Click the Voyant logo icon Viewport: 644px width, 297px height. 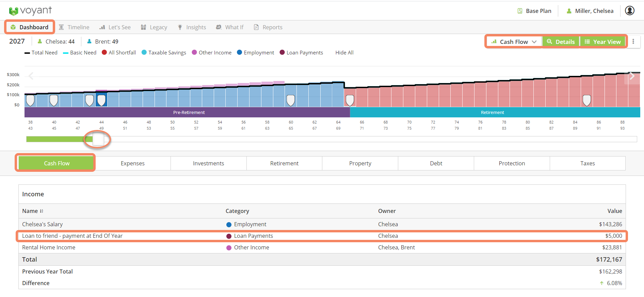tap(13, 11)
